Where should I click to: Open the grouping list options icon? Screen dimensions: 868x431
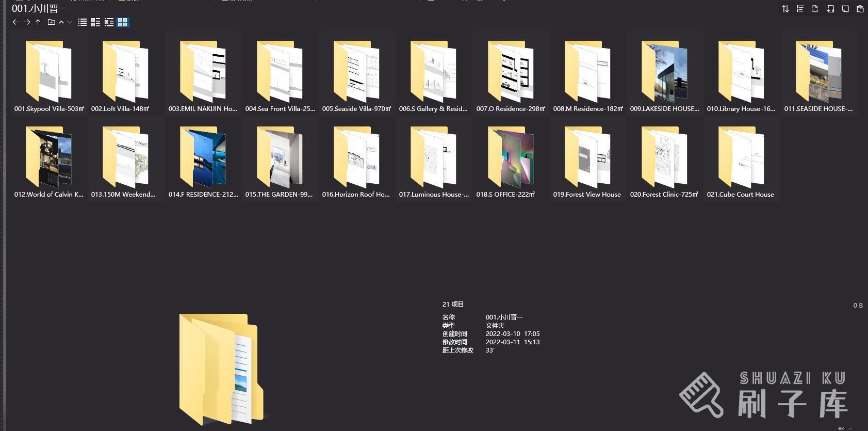tap(800, 9)
